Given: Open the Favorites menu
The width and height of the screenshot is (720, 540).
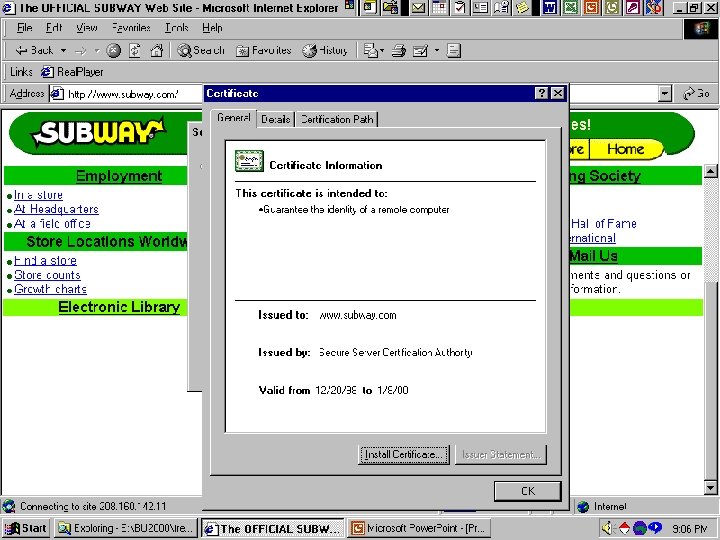Looking at the screenshot, I should click(131, 28).
